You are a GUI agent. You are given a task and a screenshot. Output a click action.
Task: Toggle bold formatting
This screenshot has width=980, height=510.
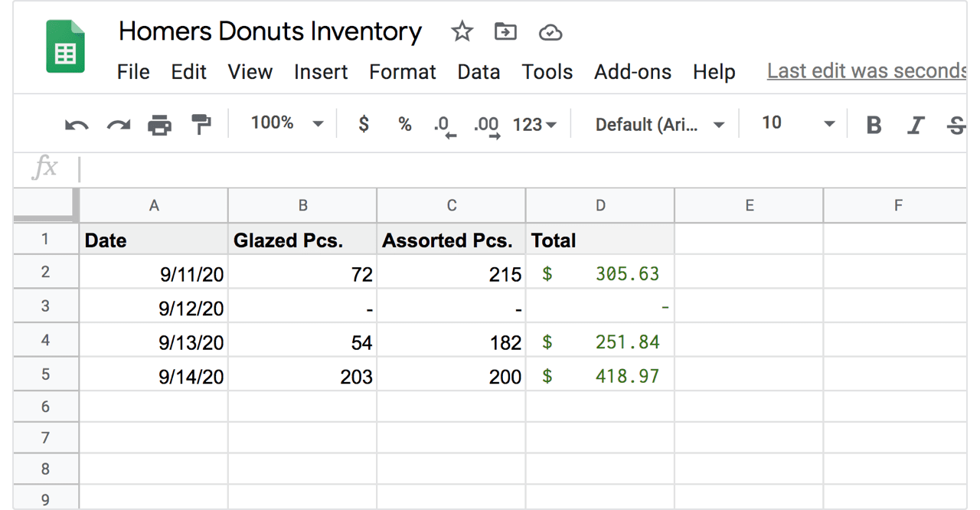(874, 125)
